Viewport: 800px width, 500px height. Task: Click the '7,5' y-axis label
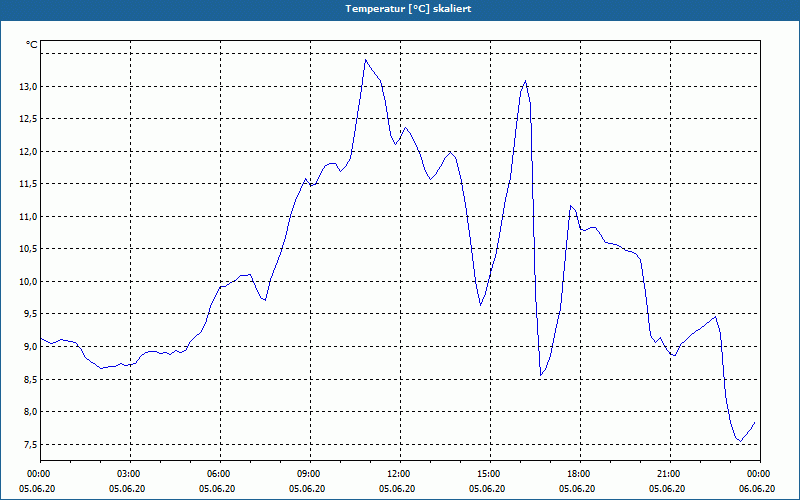point(30,444)
